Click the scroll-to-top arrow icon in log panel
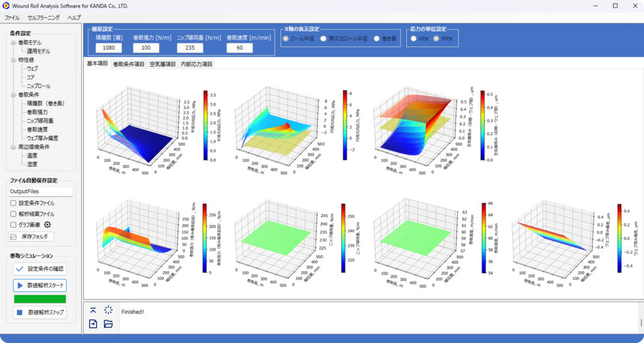This screenshot has width=644, height=343. 93,310
